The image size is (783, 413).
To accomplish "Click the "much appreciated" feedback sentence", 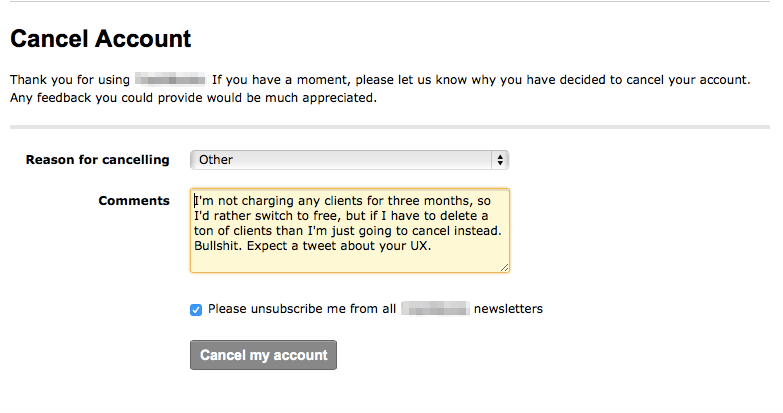I will point(320,98).
